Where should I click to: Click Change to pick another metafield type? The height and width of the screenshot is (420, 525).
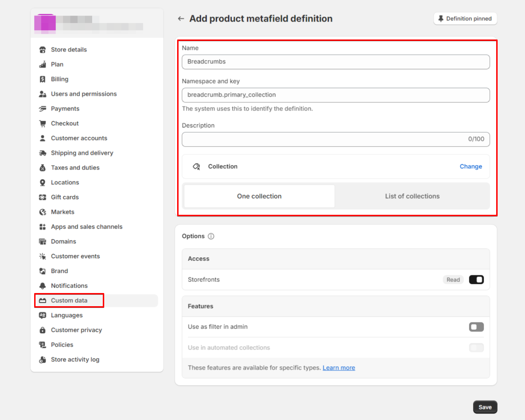(x=471, y=166)
